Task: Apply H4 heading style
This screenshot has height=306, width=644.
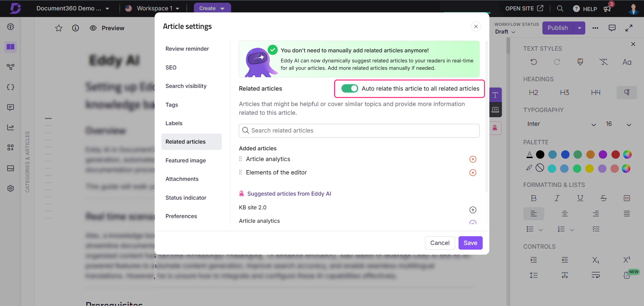Action: pyautogui.click(x=596, y=93)
